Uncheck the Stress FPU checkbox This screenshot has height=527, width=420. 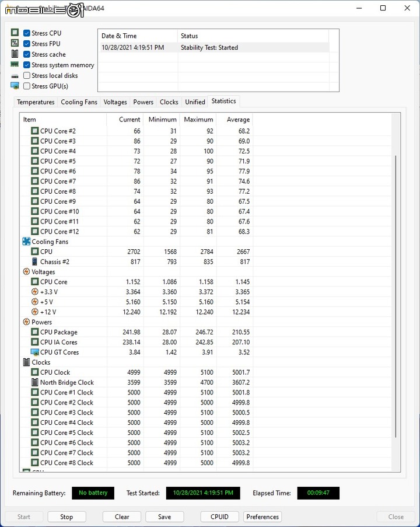[27, 44]
